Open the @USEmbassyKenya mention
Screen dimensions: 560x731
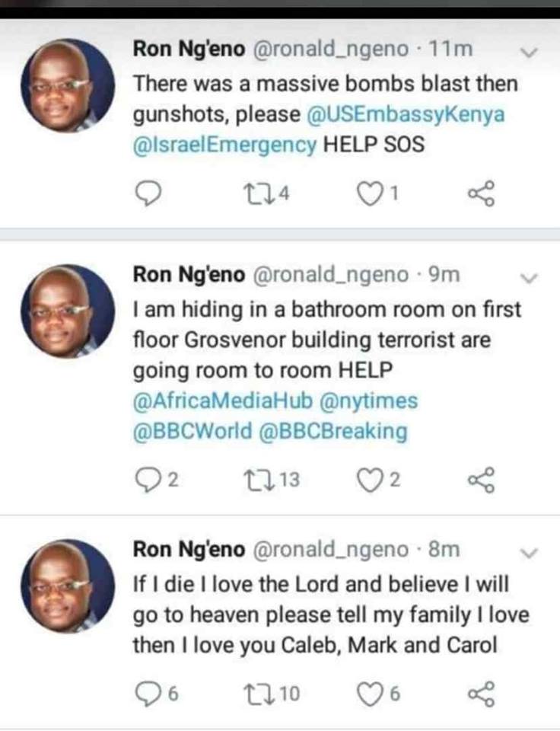[x=407, y=114]
